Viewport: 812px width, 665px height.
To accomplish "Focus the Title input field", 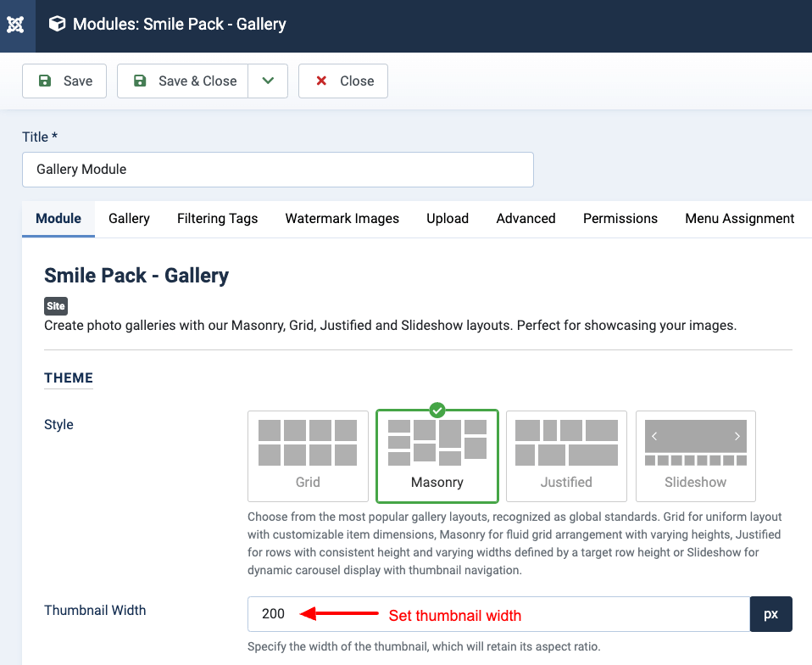I will click(x=277, y=170).
